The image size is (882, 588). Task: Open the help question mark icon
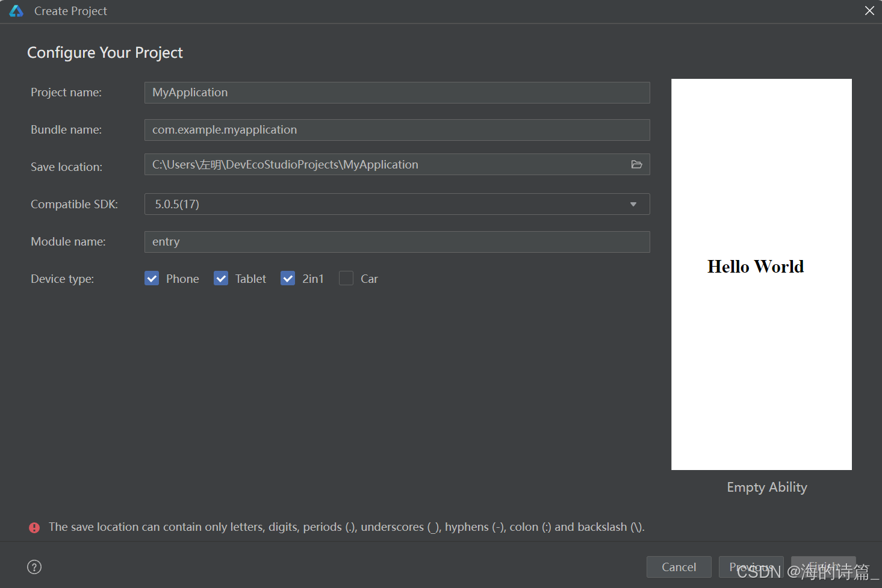pyautogui.click(x=34, y=567)
